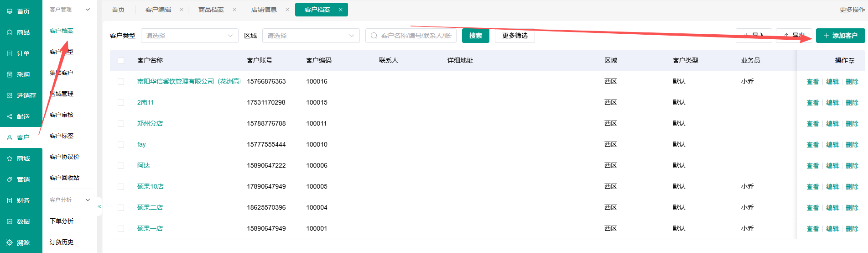Close the active 客户档案 tab

tap(341, 10)
